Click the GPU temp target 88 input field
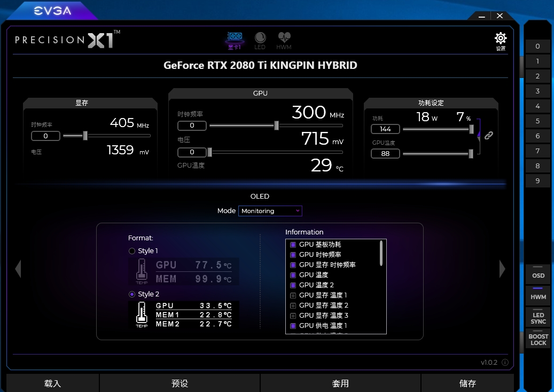The width and height of the screenshot is (554, 392). tap(386, 154)
